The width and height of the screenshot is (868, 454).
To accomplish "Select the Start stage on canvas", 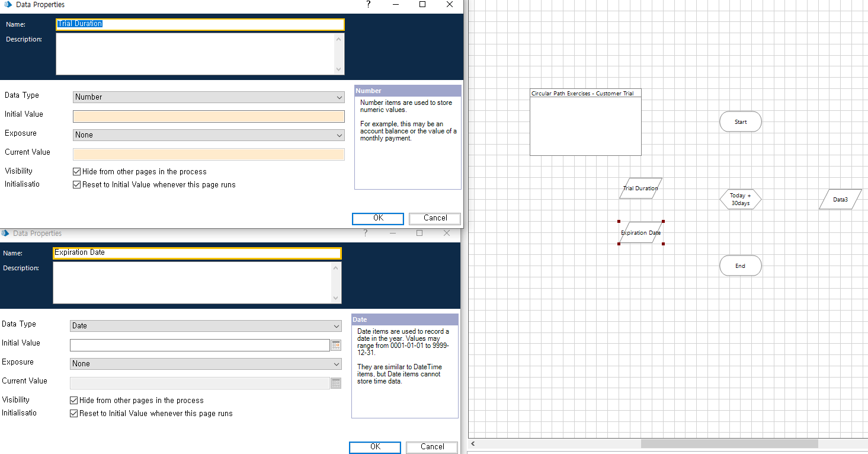I will point(741,122).
